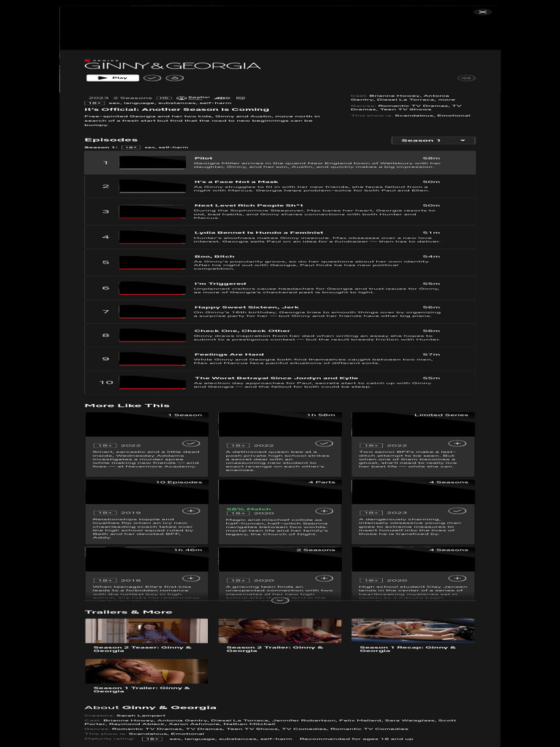Image resolution: width=560 pixels, height=747 pixels.
Task: Toggle My List on the dethroned queen bee card
Action: click(324, 444)
